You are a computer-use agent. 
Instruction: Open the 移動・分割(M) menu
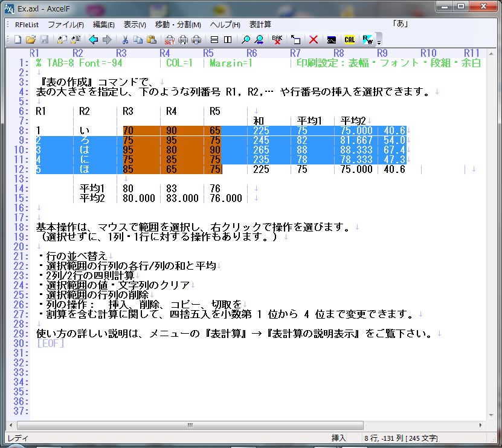[178, 25]
